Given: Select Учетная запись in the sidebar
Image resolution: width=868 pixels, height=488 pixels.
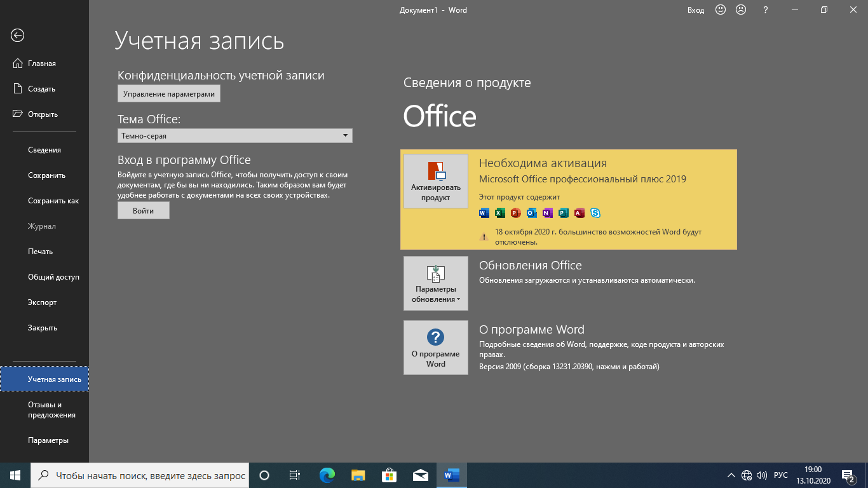Looking at the screenshot, I should (x=44, y=379).
